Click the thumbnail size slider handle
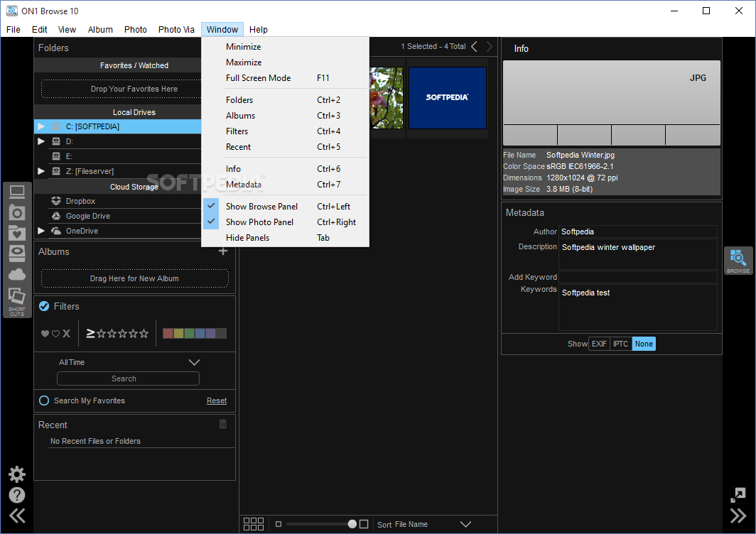Screen dimensions: 756x534 (x=352, y=524)
